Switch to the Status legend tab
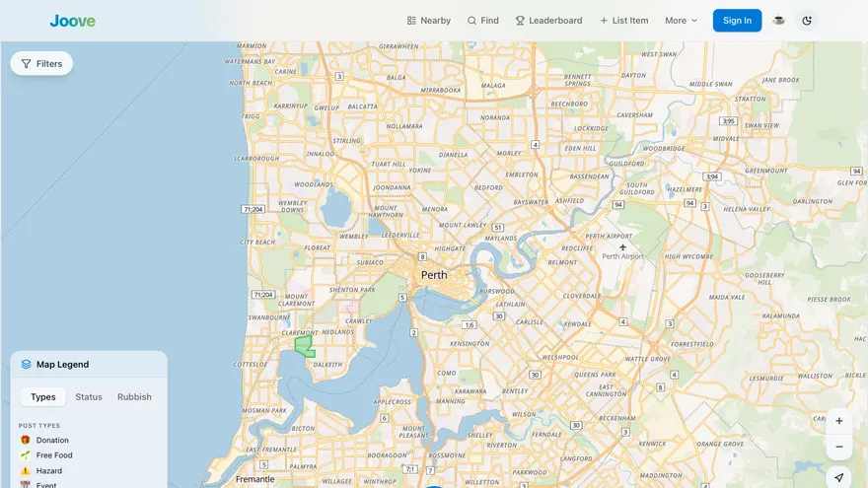 click(x=89, y=396)
